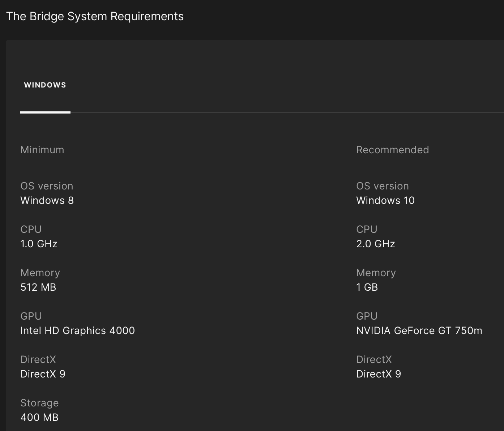Click the Minimum column heading
504x431 pixels.
pyautogui.click(x=42, y=150)
